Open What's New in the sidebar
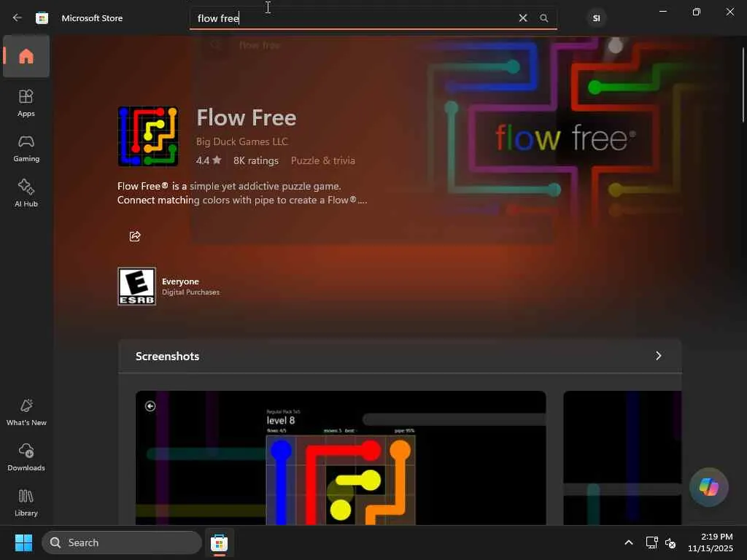747x560 pixels. pyautogui.click(x=26, y=413)
